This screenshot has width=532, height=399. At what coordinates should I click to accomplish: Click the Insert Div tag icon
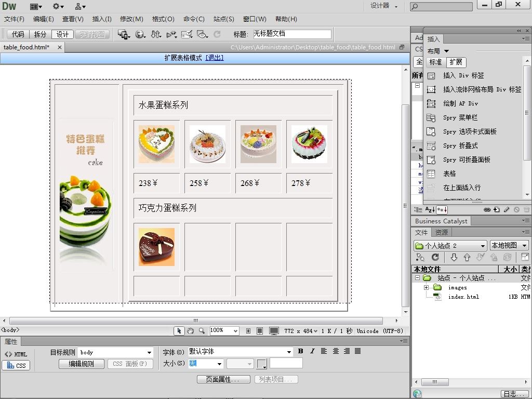[x=431, y=76]
